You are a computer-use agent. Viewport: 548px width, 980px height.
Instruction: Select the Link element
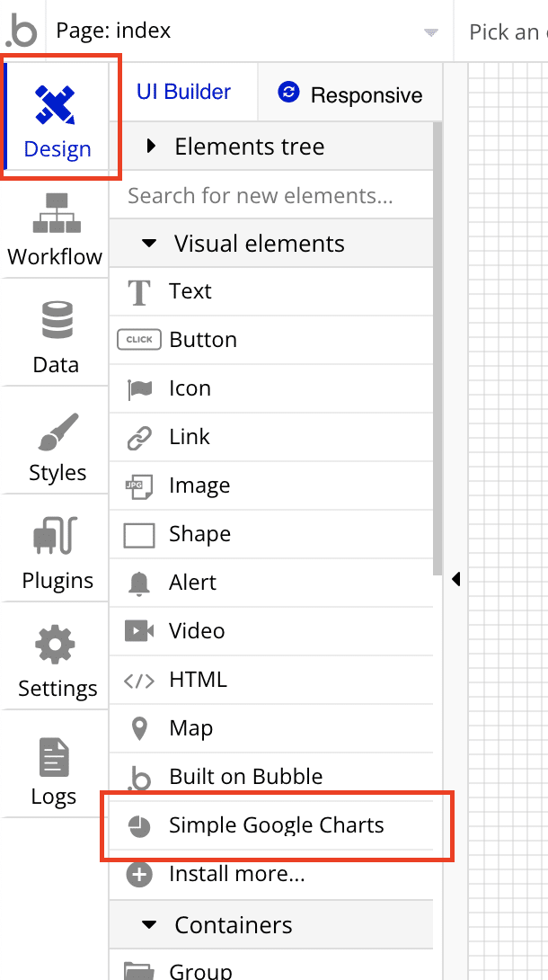coord(271,437)
